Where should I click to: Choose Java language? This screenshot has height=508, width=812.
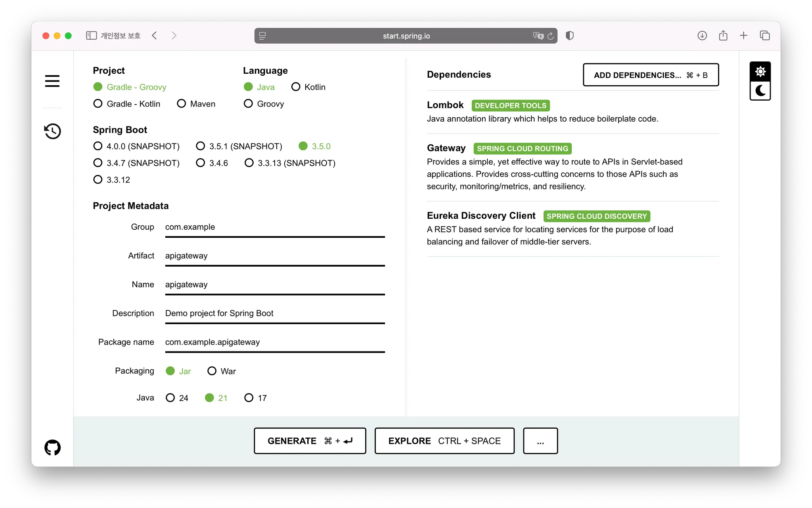259,87
